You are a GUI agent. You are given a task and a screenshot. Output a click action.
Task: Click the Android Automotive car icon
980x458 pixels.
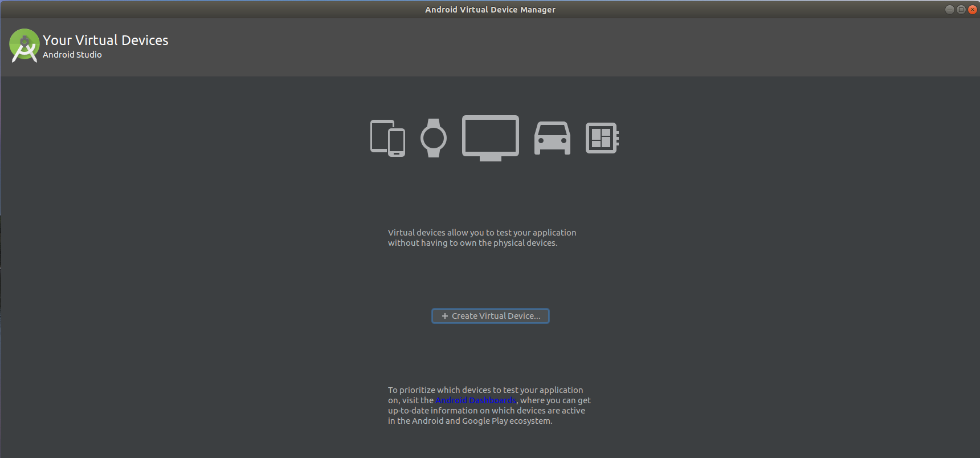point(552,138)
